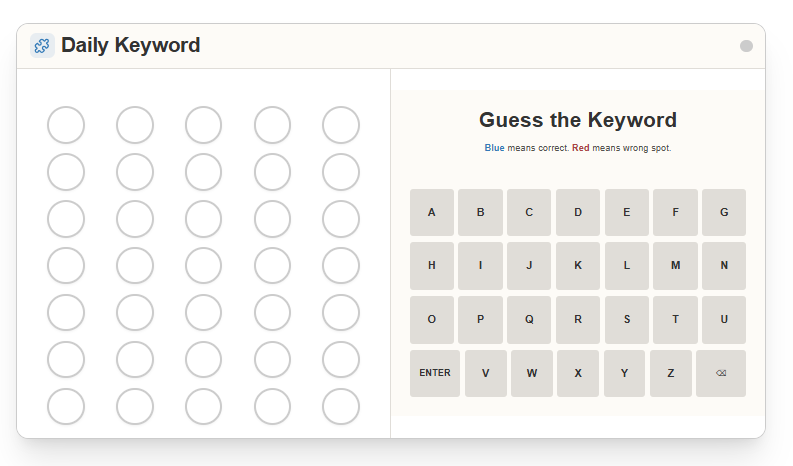Tap the letter G key
This screenshot has height=466, width=793.
coord(724,212)
